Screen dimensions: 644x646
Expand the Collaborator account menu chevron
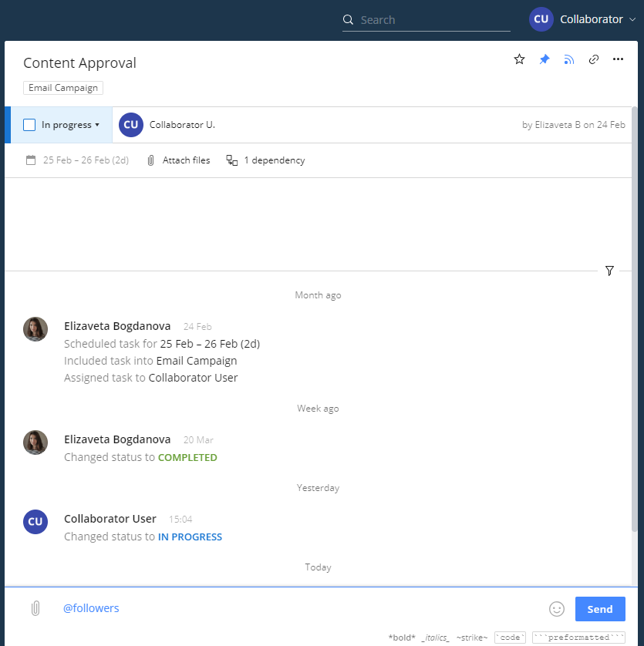[x=632, y=19]
